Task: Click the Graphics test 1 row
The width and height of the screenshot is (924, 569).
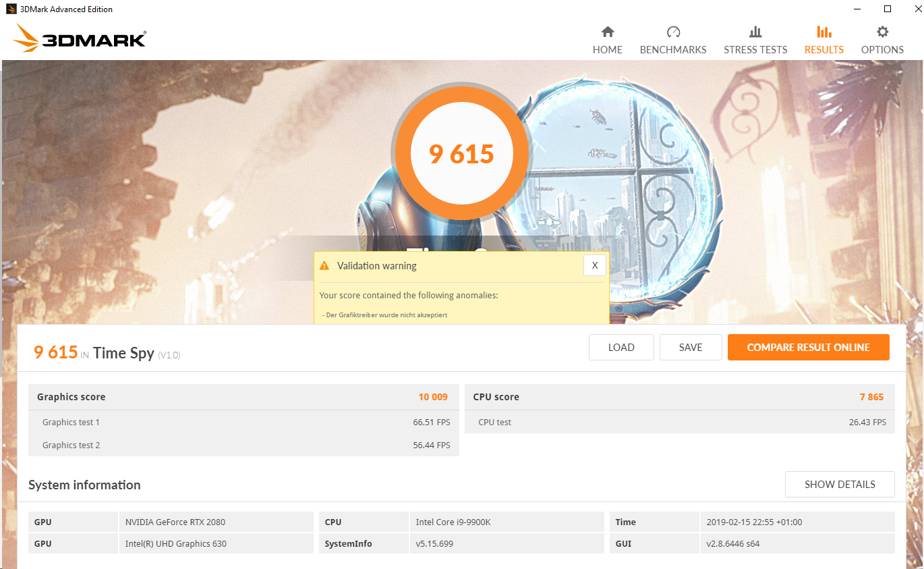Action: point(243,422)
